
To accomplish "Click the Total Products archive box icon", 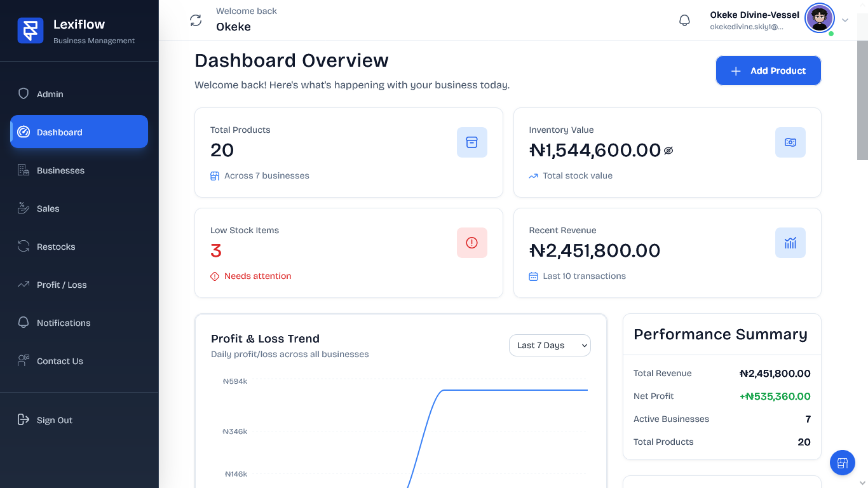I will (472, 142).
